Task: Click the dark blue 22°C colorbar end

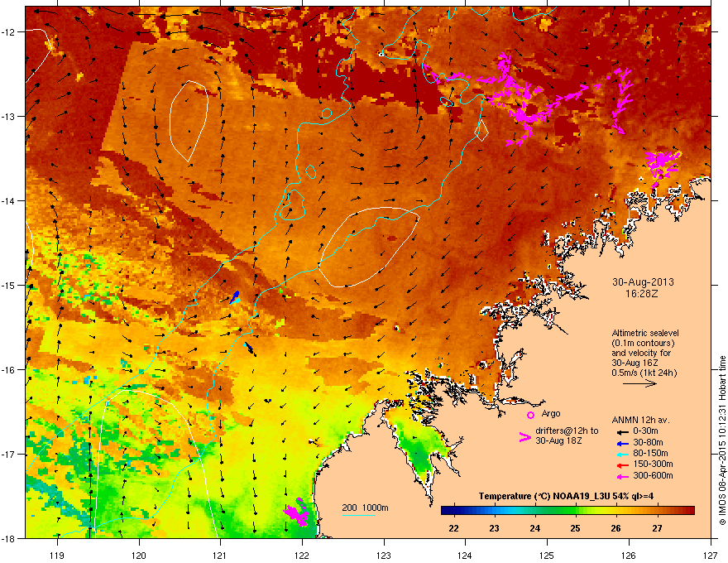Action: click(x=447, y=511)
